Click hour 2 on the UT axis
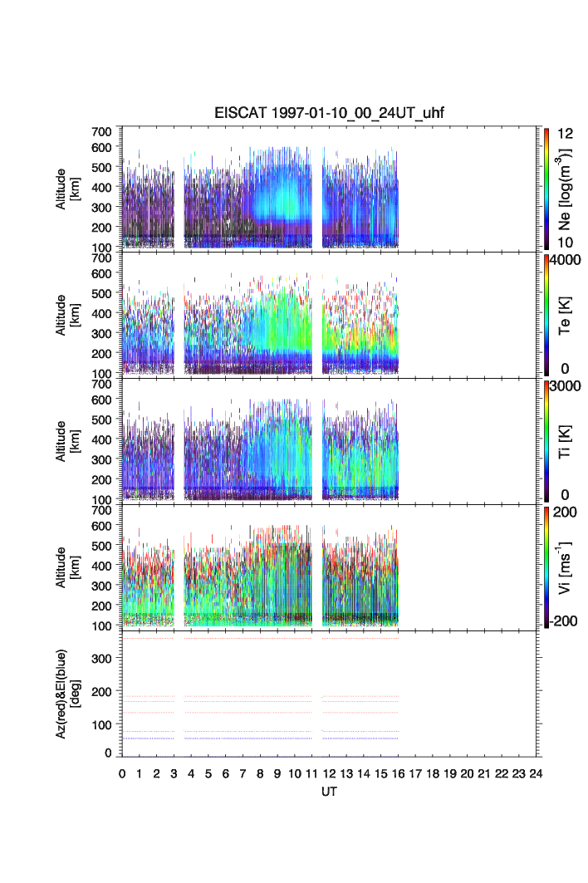The image size is (588, 883). click(x=157, y=773)
